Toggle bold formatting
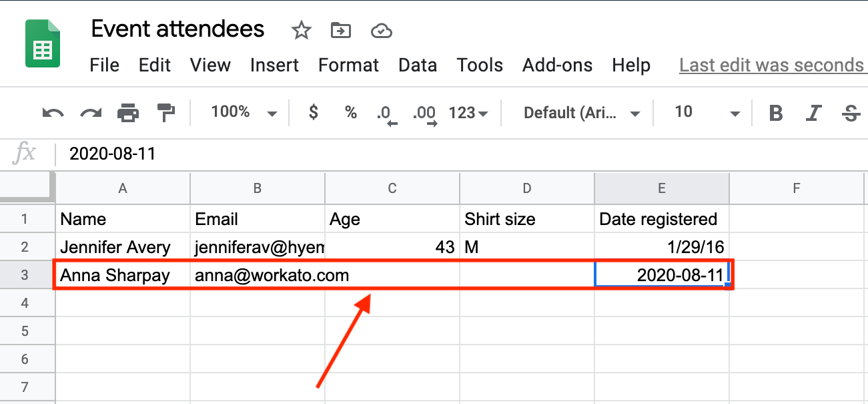 [x=775, y=112]
